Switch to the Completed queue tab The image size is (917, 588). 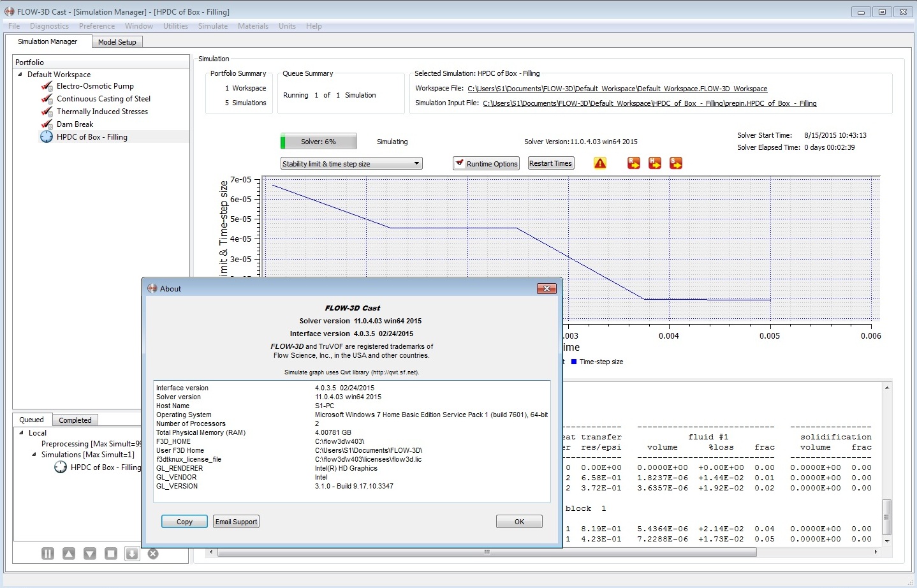[75, 420]
